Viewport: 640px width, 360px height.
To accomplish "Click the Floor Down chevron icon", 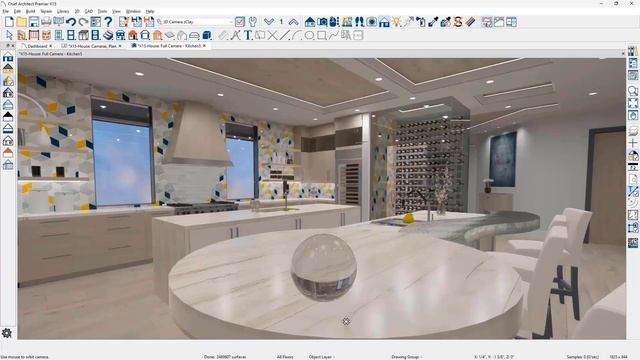I will [269, 22].
